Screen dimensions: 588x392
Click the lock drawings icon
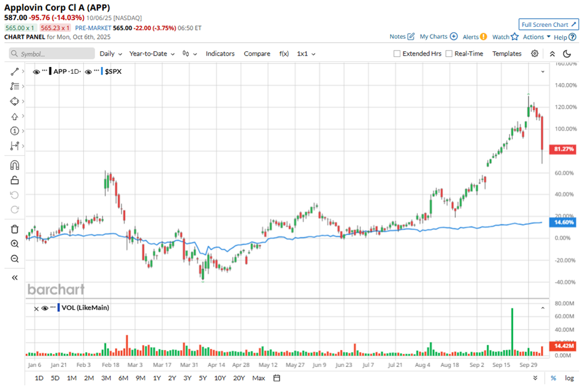tap(15, 180)
